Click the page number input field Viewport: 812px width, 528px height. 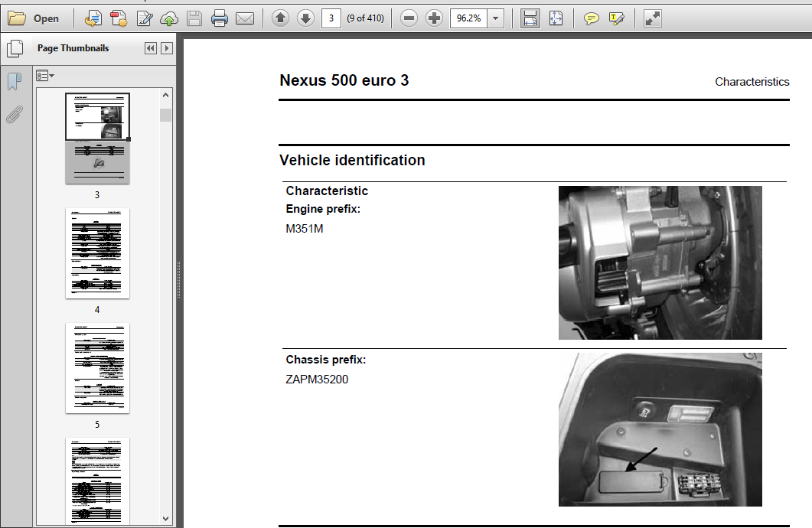click(331, 18)
